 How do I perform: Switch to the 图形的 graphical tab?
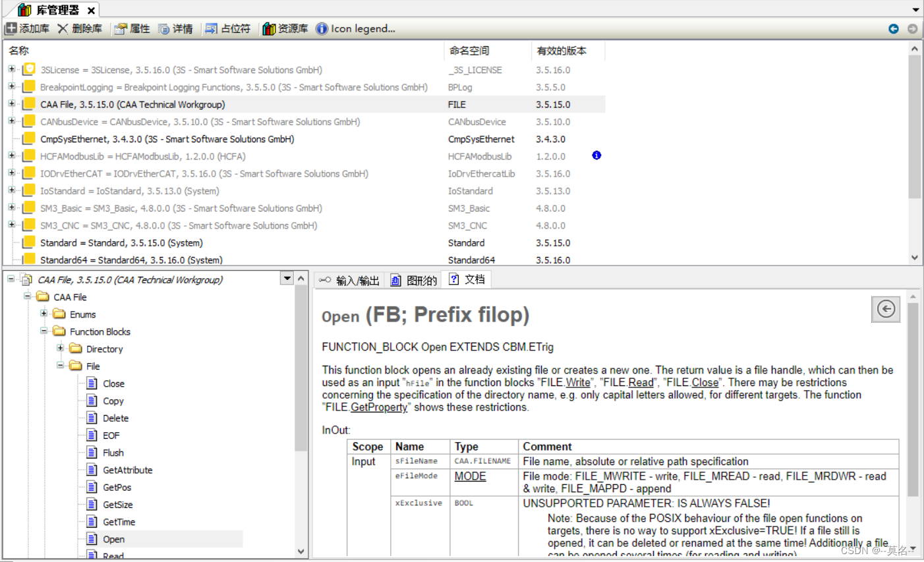point(414,281)
